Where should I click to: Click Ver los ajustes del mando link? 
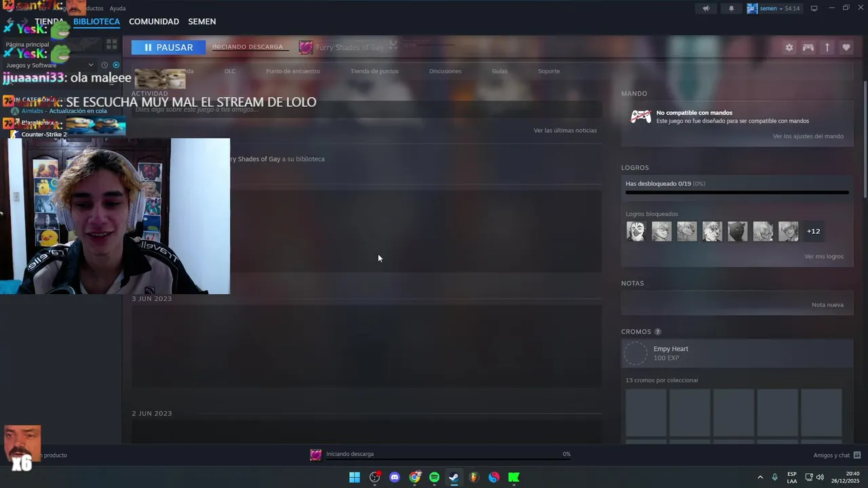(808, 136)
